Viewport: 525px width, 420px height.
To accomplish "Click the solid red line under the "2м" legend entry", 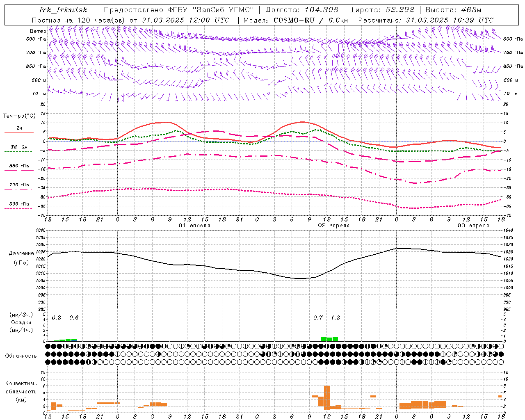I will (x=19, y=132).
